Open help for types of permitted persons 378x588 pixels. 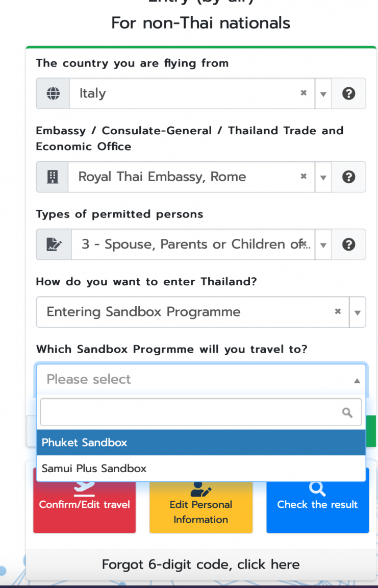[x=348, y=244]
